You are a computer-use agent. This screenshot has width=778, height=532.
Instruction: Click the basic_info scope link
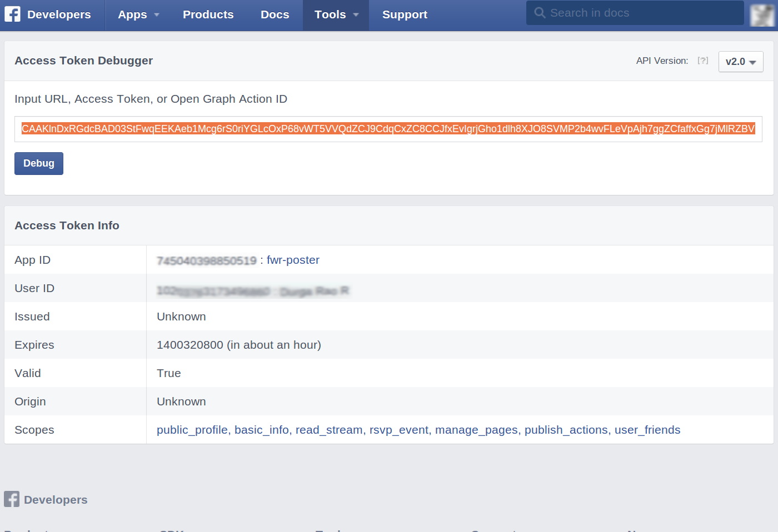(x=262, y=430)
